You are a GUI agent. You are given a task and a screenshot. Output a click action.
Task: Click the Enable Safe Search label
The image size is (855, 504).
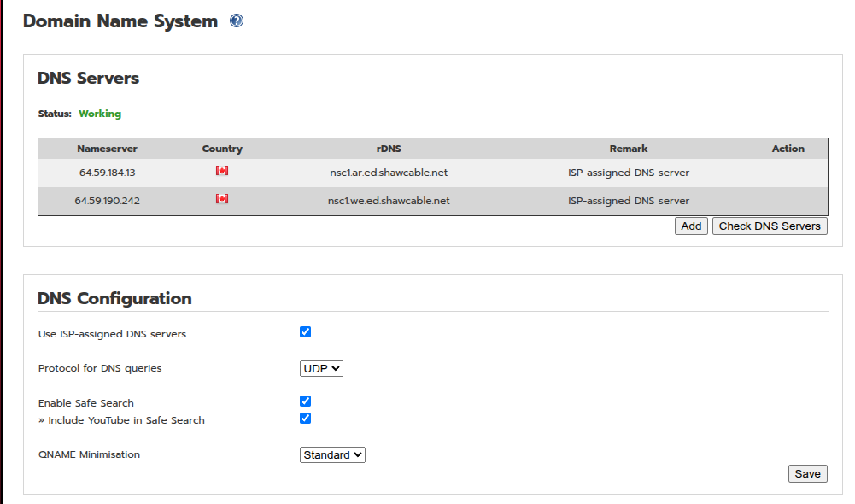(x=85, y=403)
